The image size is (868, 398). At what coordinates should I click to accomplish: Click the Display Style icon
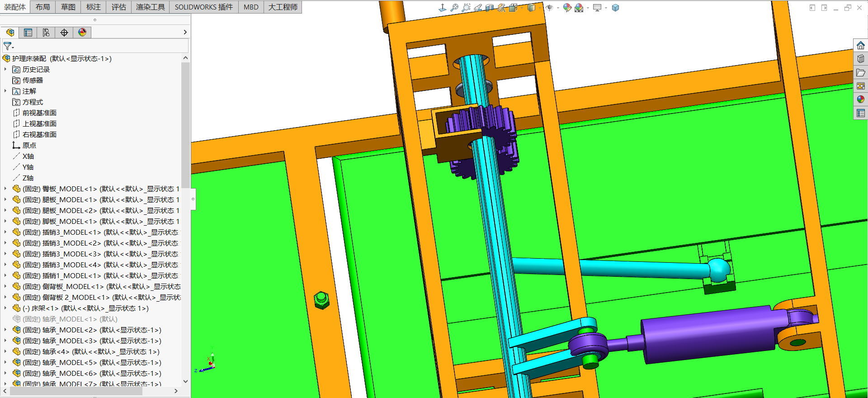pos(532,8)
